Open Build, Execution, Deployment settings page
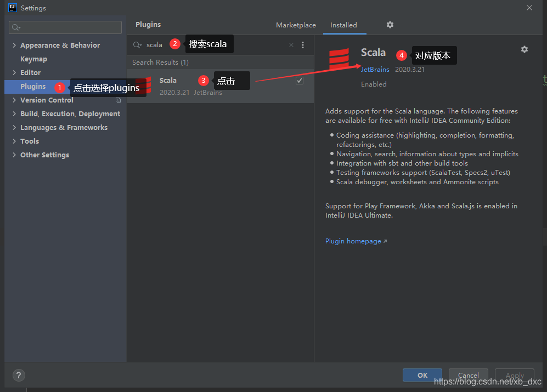 coord(70,113)
